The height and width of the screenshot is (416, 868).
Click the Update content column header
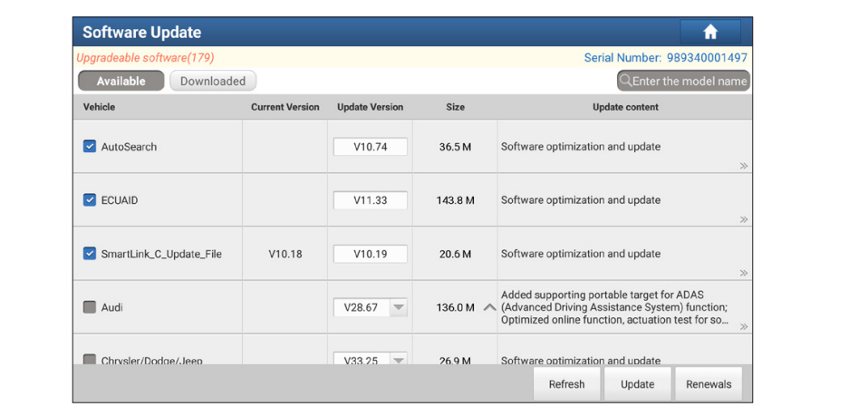coord(625,107)
